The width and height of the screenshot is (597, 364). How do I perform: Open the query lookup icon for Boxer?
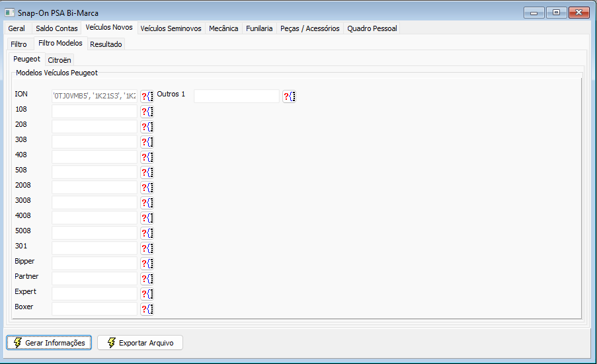[x=147, y=309]
